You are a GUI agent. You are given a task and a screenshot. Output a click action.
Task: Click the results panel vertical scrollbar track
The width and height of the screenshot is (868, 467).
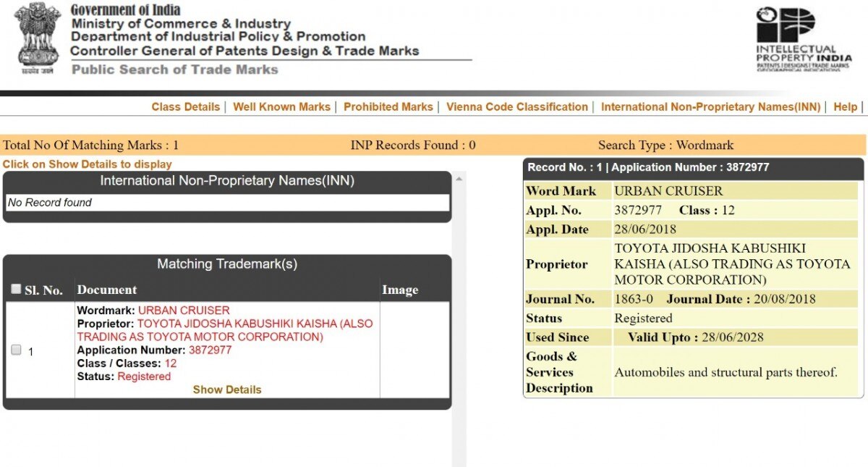(x=459, y=326)
